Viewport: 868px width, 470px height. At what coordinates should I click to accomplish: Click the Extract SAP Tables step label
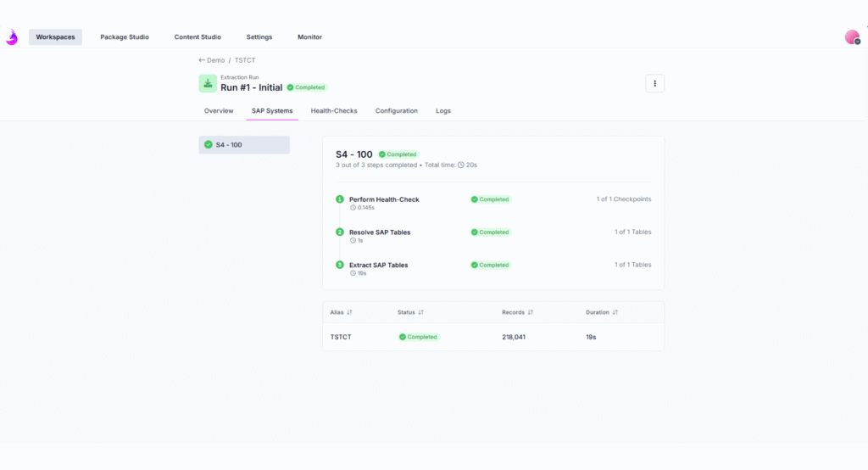point(379,265)
